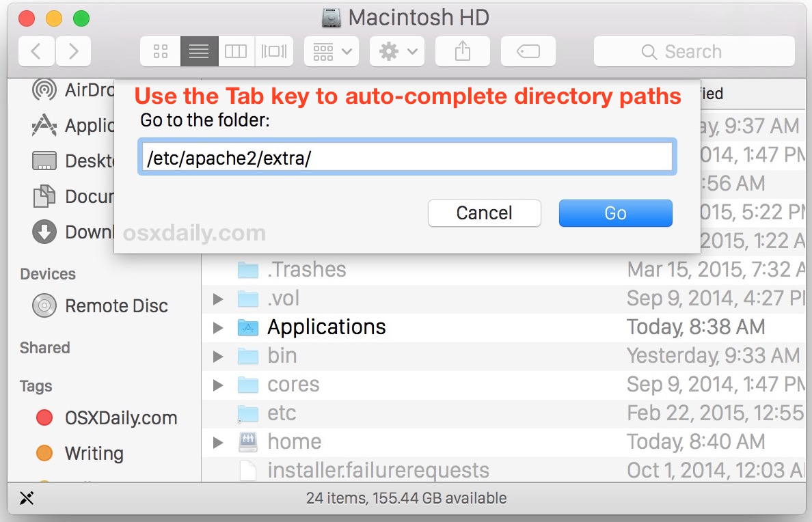This screenshot has width=812, height=522.
Task: Click the Share toolbar button
Action: point(463,51)
